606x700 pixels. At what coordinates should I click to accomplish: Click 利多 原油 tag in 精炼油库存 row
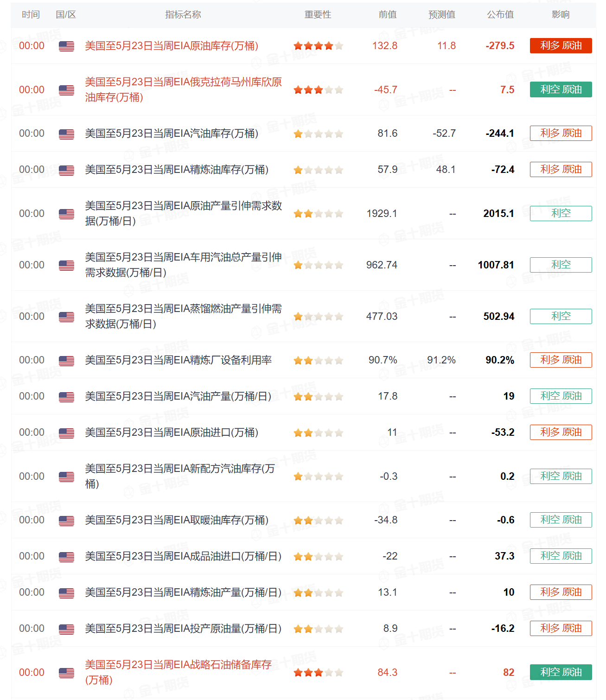pos(561,169)
